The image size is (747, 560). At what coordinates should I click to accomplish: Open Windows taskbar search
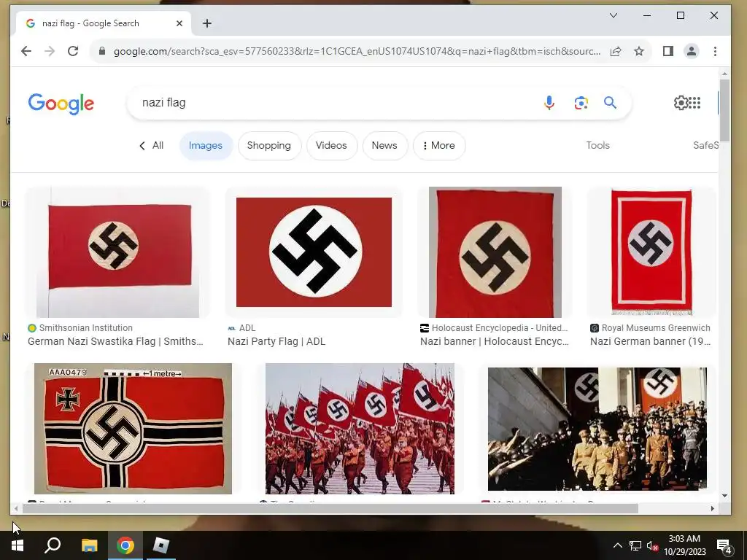[x=53, y=545]
